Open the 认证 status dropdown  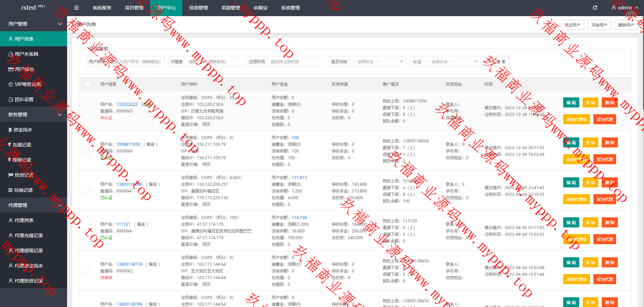[x=451, y=62]
